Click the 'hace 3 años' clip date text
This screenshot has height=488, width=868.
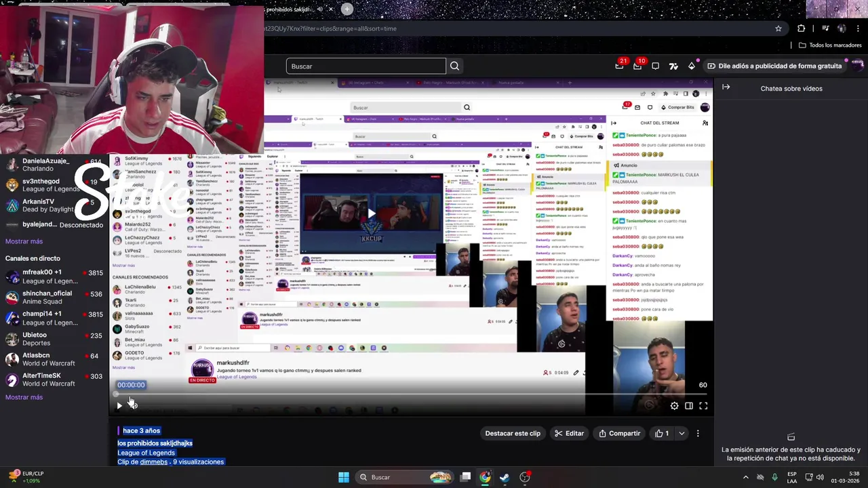[x=141, y=430]
